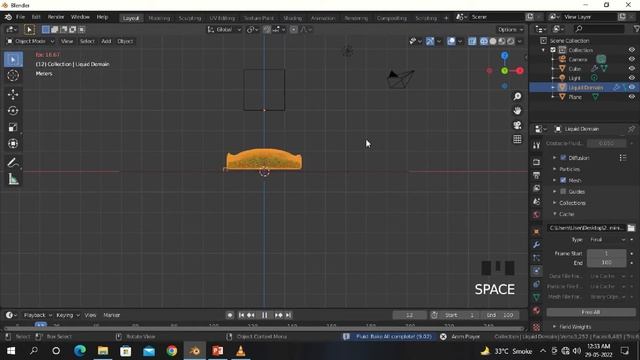This screenshot has height=360, width=640.
Task: Disable the Diffusion checkbox
Action: tap(563, 158)
